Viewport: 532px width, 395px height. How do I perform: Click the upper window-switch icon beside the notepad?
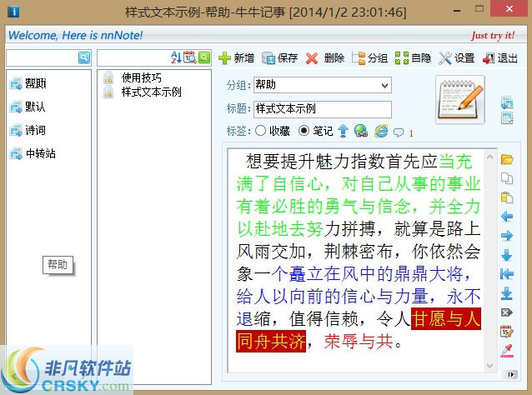[x=507, y=102]
